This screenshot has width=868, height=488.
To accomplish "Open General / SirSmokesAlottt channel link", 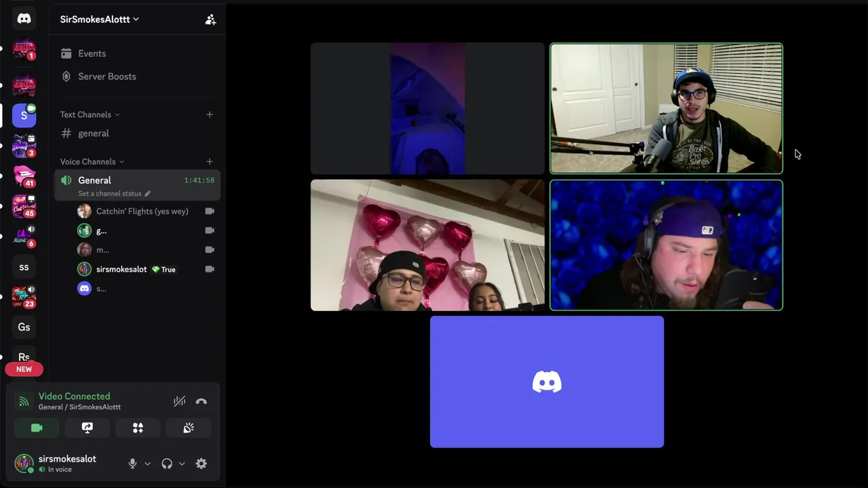I will [x=79, y=407].
